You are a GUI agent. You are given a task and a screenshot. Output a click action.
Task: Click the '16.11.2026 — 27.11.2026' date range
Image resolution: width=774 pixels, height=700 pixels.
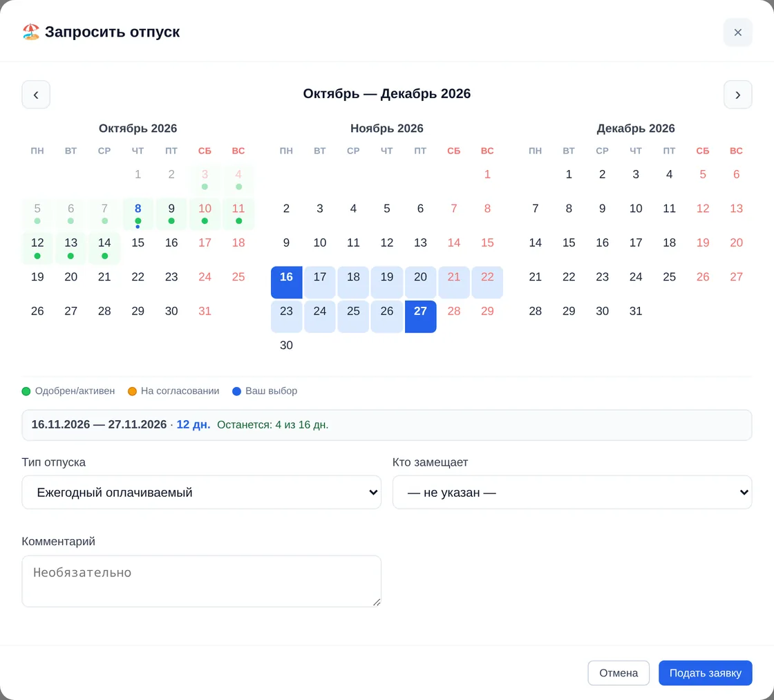(x=100, y=424)
